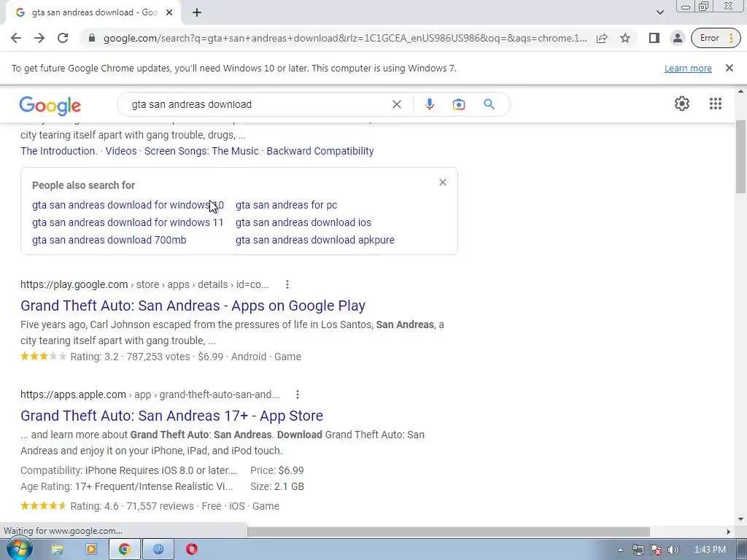Click the address bar URL
Viewport: 747px width, 560px height.
345,38
